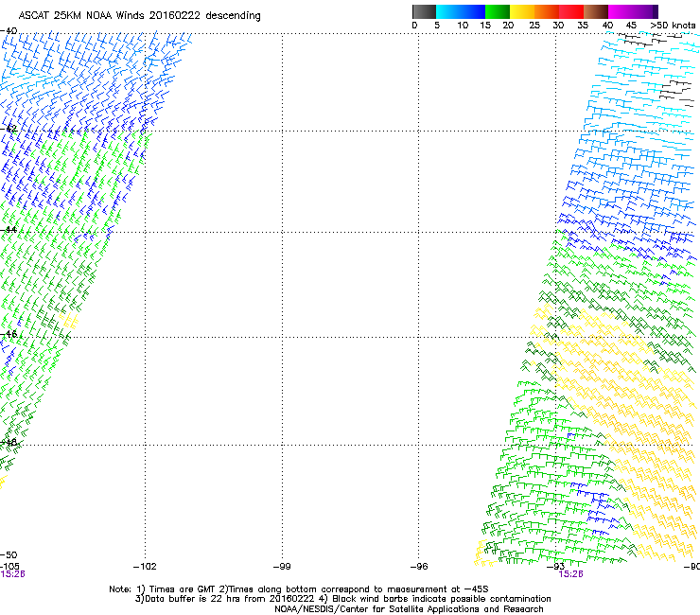Click the yellow 20-25 knots legend segment
This screenshot has height=615, width=700.
522,11
